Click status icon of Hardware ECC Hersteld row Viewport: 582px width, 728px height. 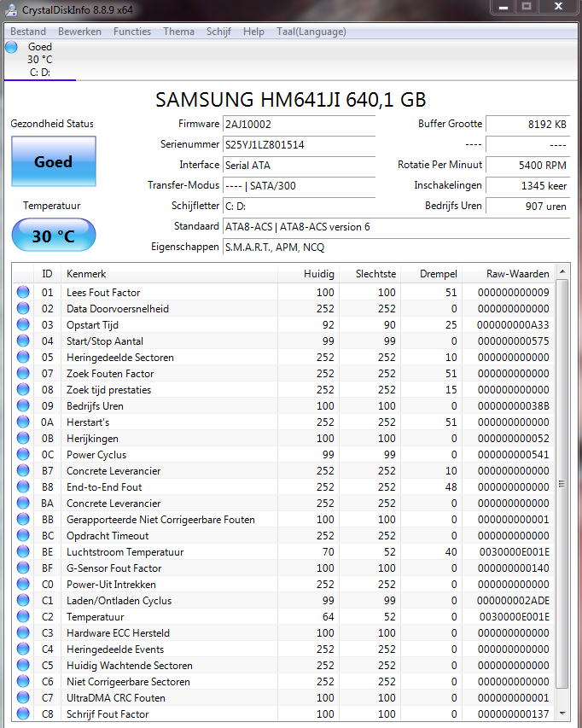[23, 632]
